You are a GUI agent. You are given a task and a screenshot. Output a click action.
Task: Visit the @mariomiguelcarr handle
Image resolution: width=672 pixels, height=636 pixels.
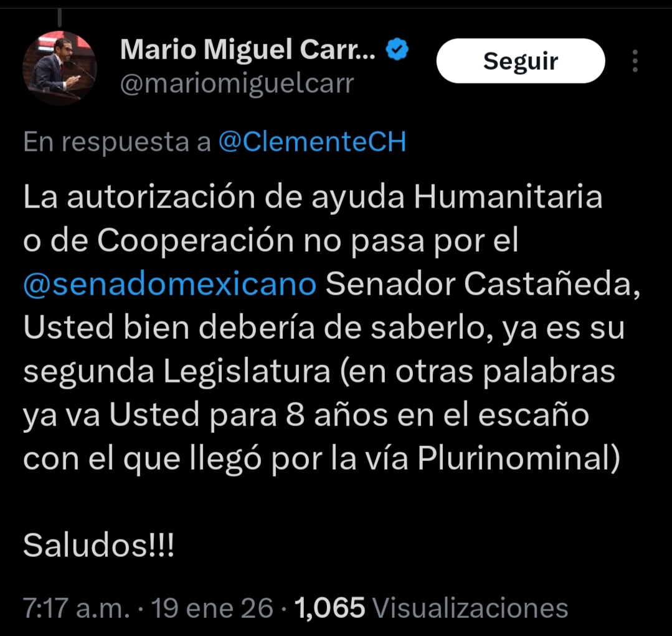click(237, 83)
